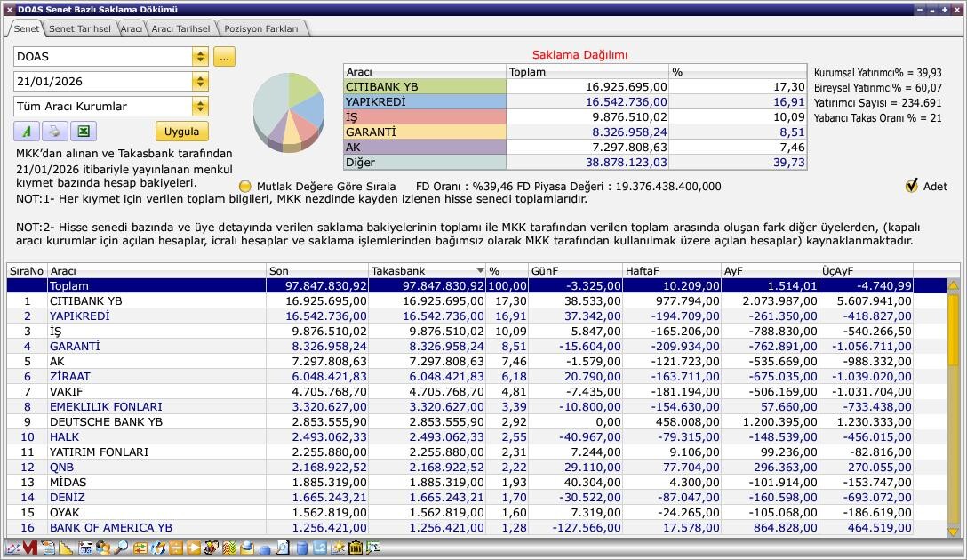This screenshot has height=560, width=967.
Task: Click the '...' browse button beside DOAS
Action: (x=224, y=57)
